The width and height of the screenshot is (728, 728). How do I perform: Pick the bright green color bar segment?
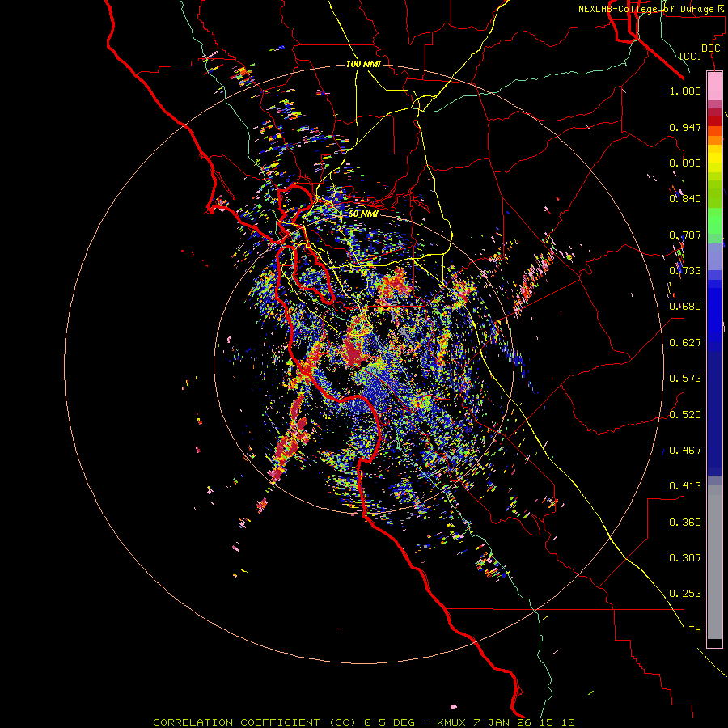(x=714, y=221)
